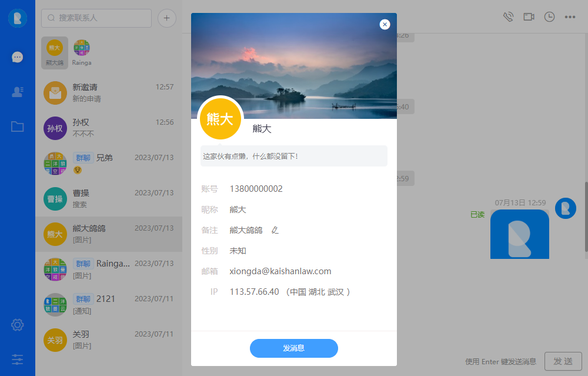The width and height of the screenshot is (588, 376).
Task: Click the 搜索联系人 search field
Action: [x=96, y=18]
